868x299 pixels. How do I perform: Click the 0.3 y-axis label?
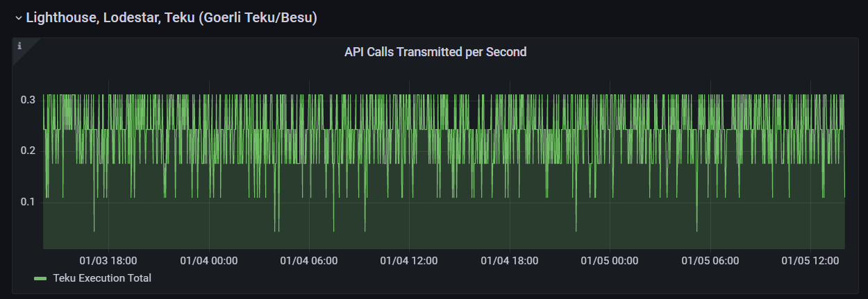(27, 100)
